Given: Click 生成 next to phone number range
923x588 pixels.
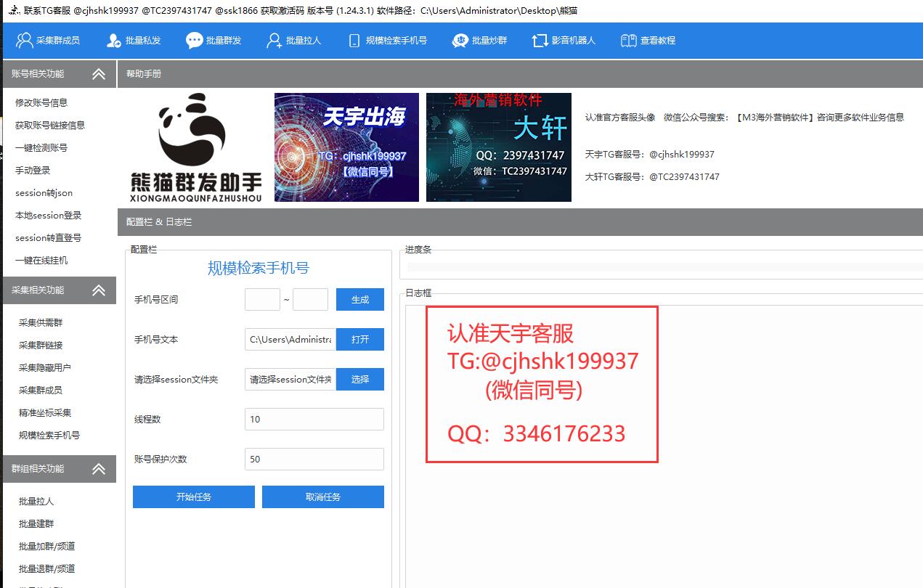Looking at the screenshot, I should (x=359, y=300).
